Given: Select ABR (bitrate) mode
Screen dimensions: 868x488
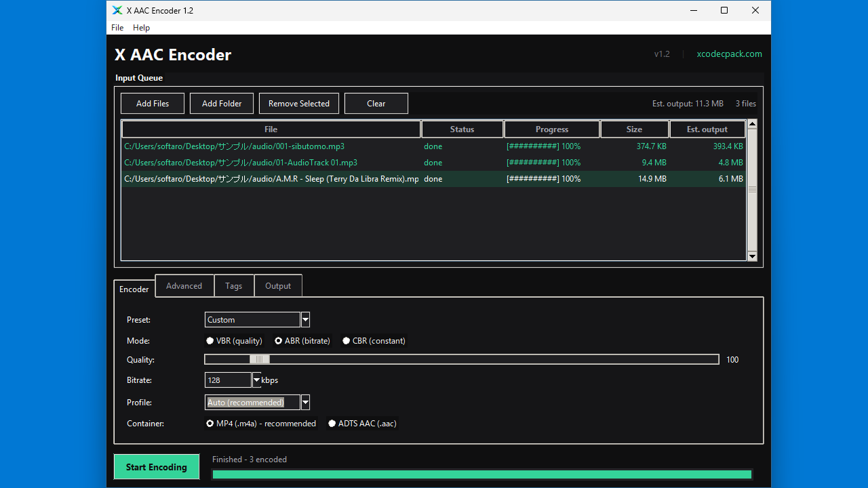Looking at the screenshot, I should [302, 341].
